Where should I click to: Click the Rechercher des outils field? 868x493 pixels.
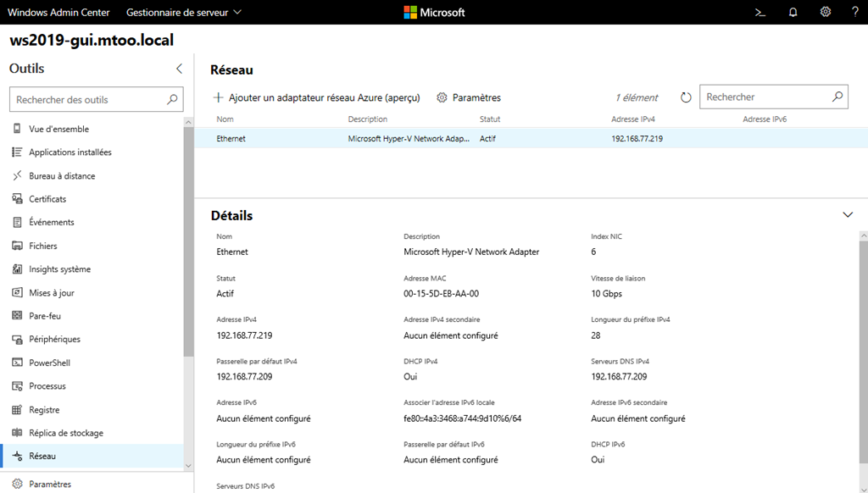click(x=87, y=99)
